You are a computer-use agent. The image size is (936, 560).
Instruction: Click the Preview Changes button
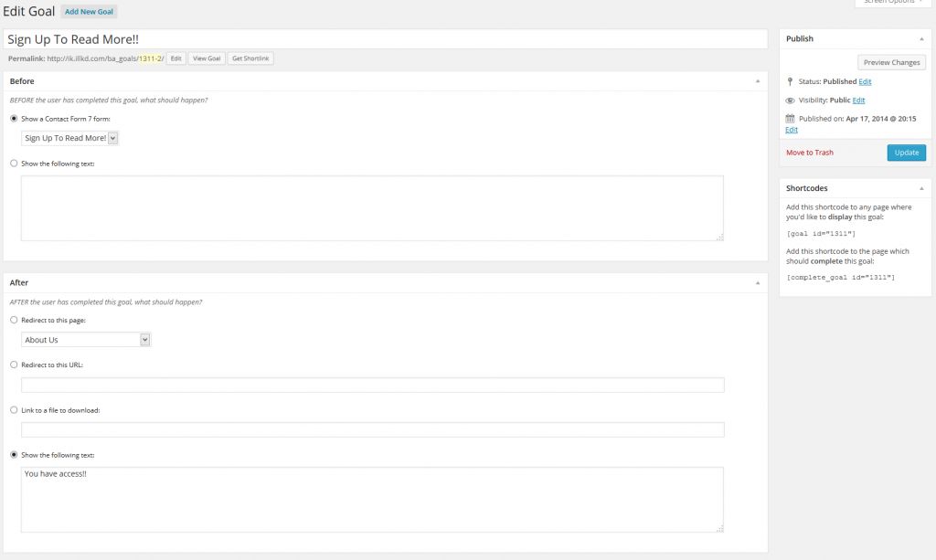tap(891, 62)
